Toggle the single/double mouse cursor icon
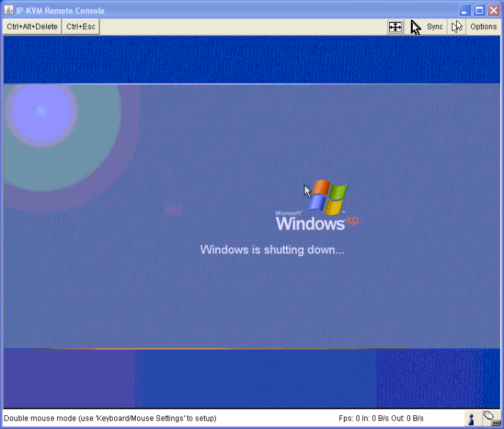Viewport: 504px width, 429px height. click(457, 27)
